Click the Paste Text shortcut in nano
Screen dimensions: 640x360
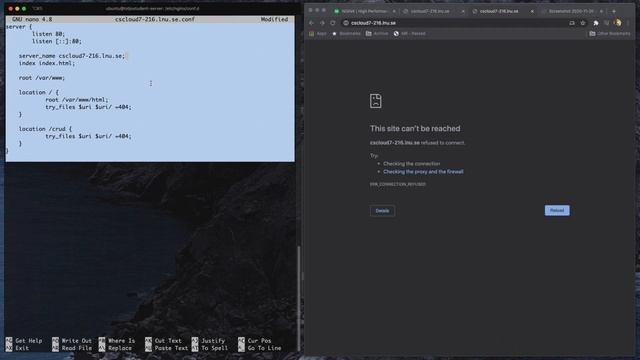pyautogui.click(x=167, y=348)
